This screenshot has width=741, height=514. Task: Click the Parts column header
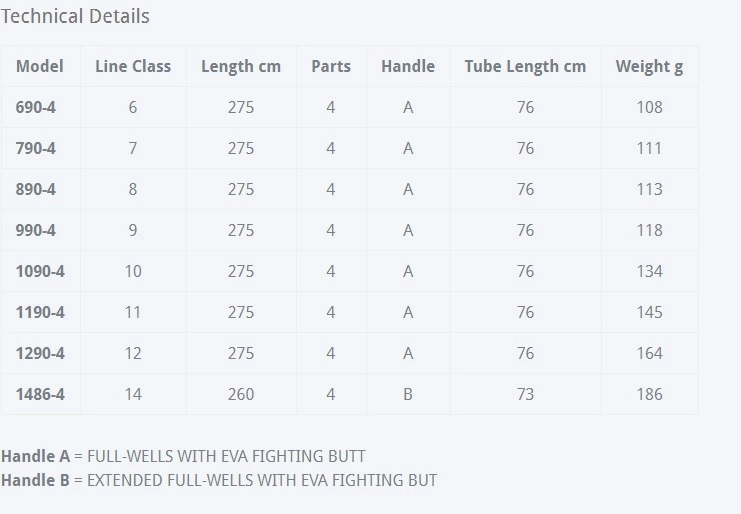(x=331, y=66)
